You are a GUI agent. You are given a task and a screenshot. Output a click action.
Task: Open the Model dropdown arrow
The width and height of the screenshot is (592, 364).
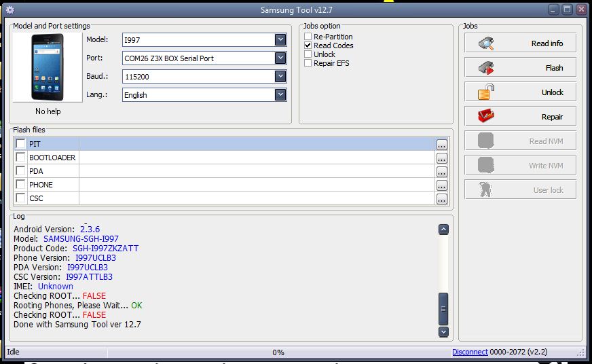[x=280, y=39]
